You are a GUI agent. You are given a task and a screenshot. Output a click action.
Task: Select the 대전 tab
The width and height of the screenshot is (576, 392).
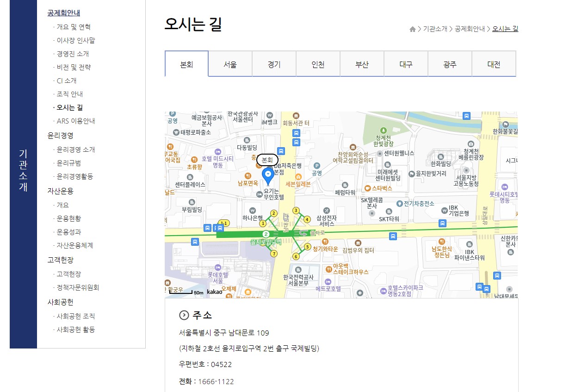(x=493, y=64)
